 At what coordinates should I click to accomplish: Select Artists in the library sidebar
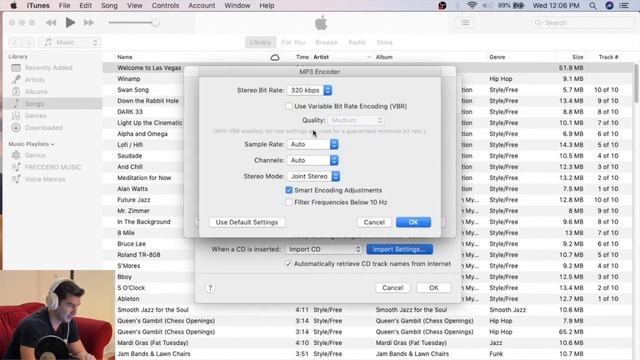pyautogui.click(x=35, y=80)
